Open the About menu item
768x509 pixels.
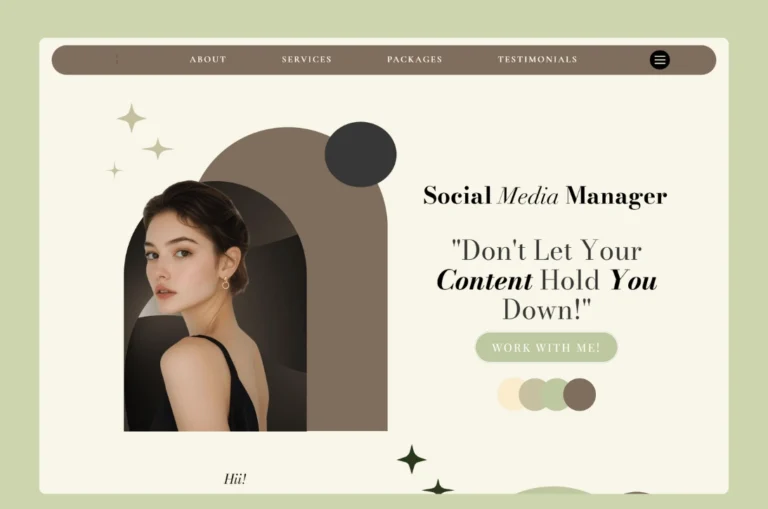[208, 60]
